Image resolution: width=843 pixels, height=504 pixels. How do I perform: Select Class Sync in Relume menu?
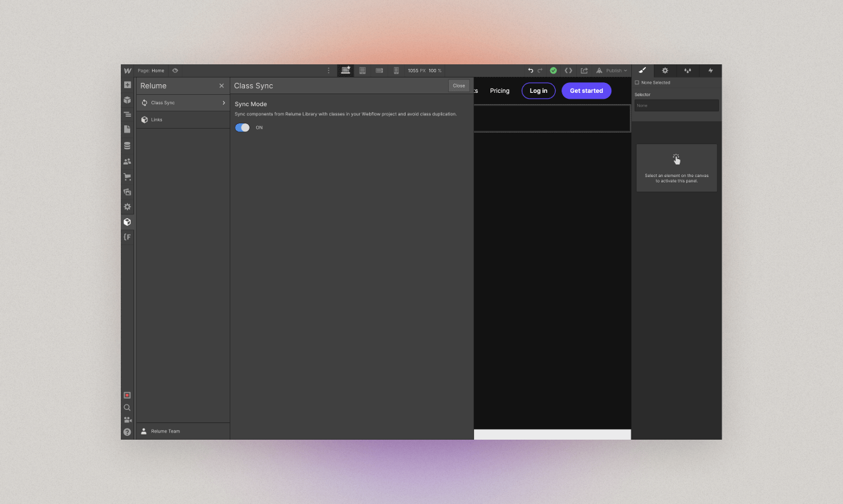tap(183, 103)
